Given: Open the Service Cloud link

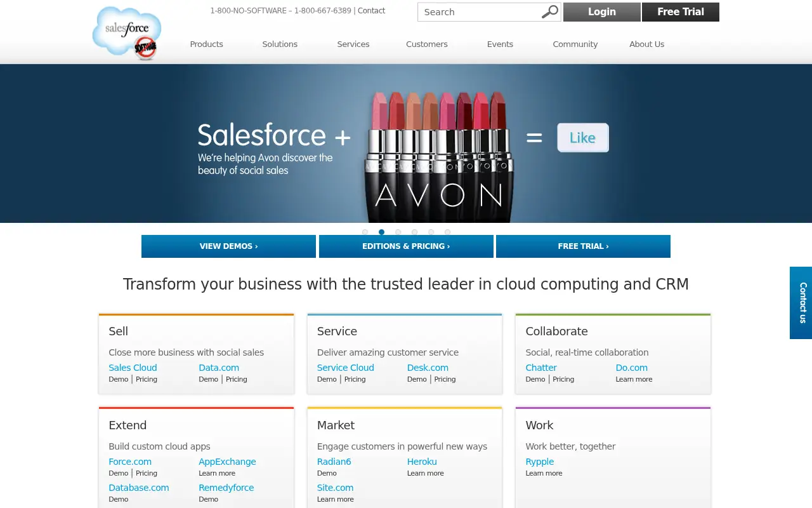Looking at the screenshot, I should point(346,368).
